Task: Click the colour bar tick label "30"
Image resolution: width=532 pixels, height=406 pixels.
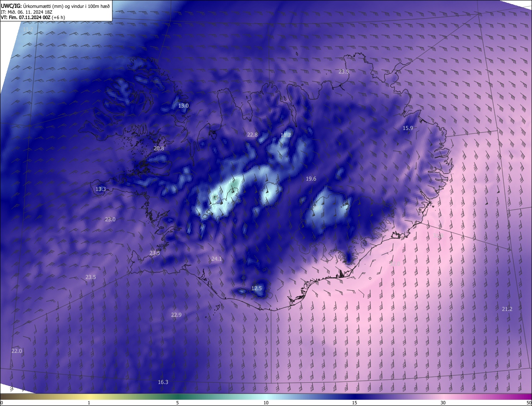Action: click(x=443, y=403)
